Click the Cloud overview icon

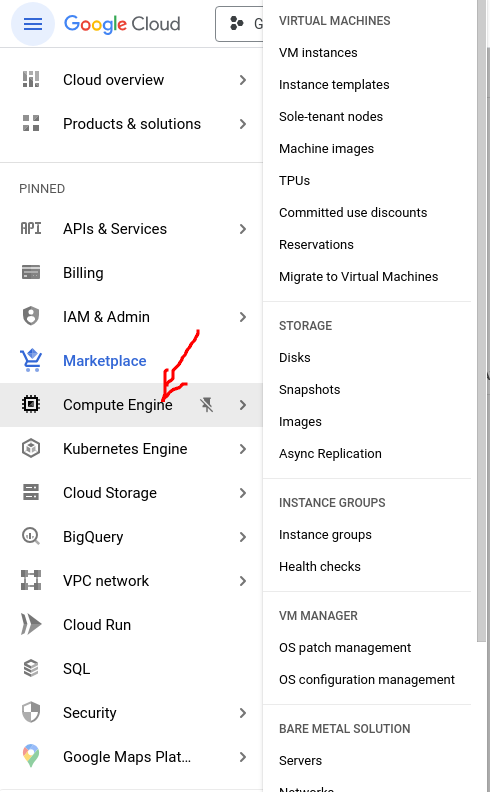click(31, 79)
